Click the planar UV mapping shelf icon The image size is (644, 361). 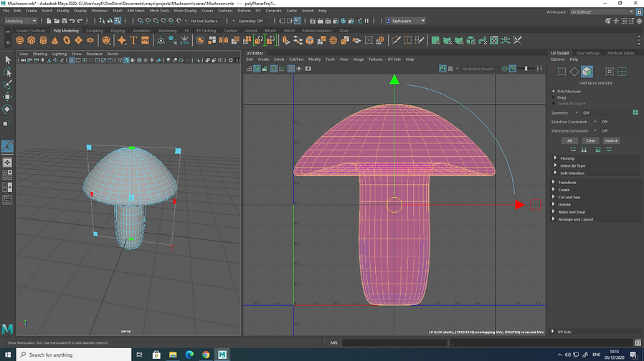pos(435,40)
